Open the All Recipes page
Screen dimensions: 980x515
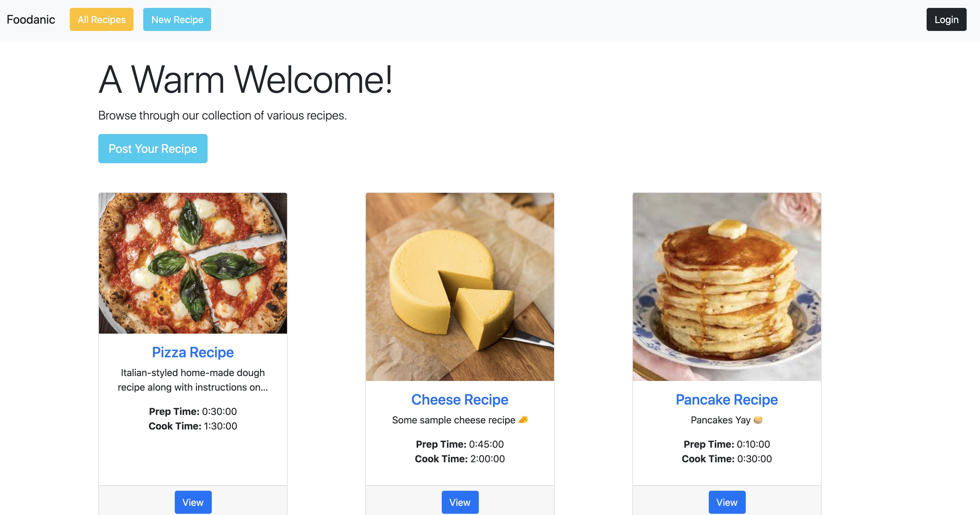[102, 19]
